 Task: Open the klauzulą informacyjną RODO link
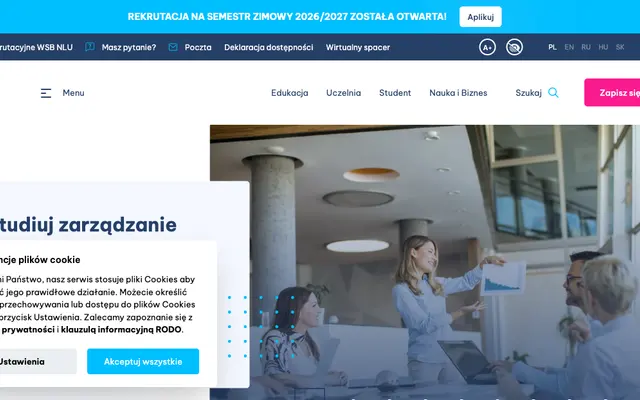121,329
